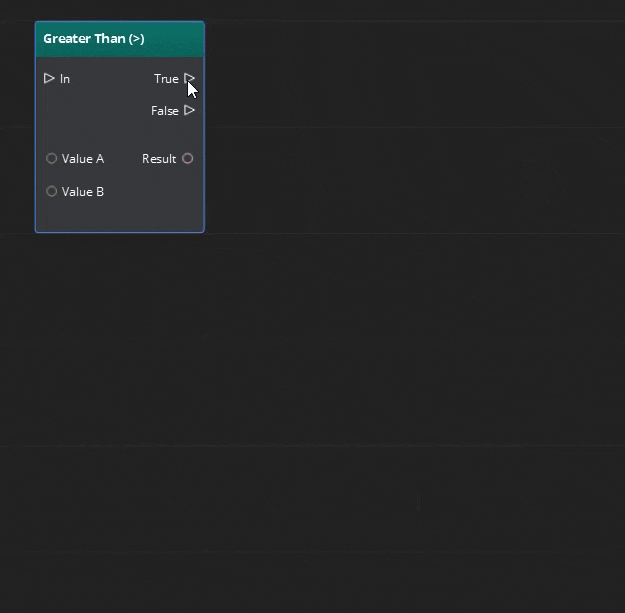Screen dimensions: 625x613
Task: Click empty graph canvas right of the node
Action: coord(400,130)
